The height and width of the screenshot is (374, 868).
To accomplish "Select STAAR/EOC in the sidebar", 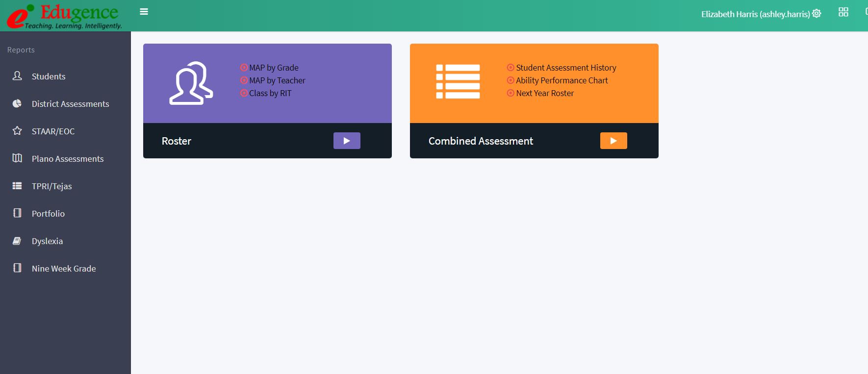I will click(x=53, y=131).
